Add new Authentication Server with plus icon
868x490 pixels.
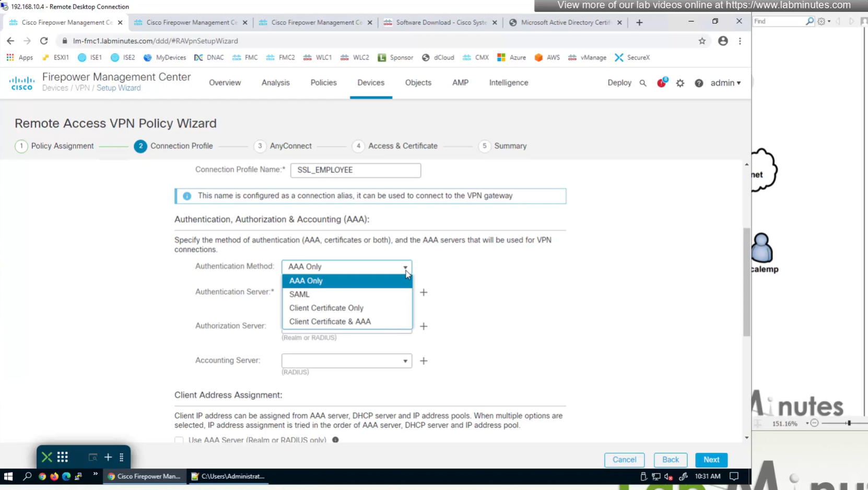click(424, 293)
